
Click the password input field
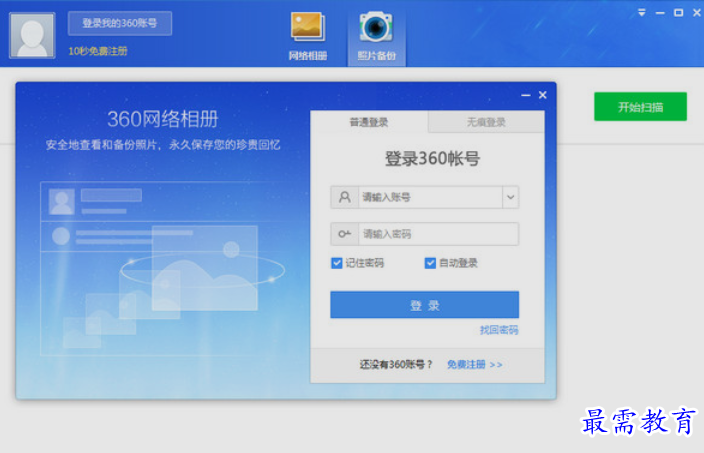tap(438, 234)
